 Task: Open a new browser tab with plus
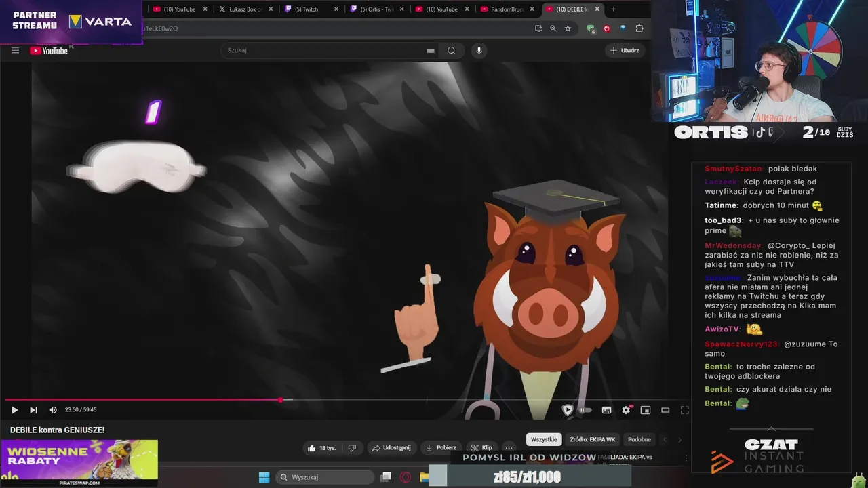(x=614, y=9)
